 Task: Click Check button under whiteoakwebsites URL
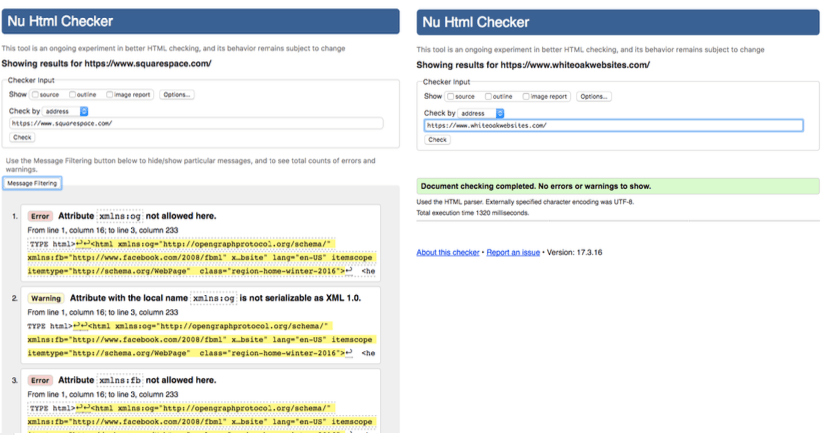(x=437, y=140)
